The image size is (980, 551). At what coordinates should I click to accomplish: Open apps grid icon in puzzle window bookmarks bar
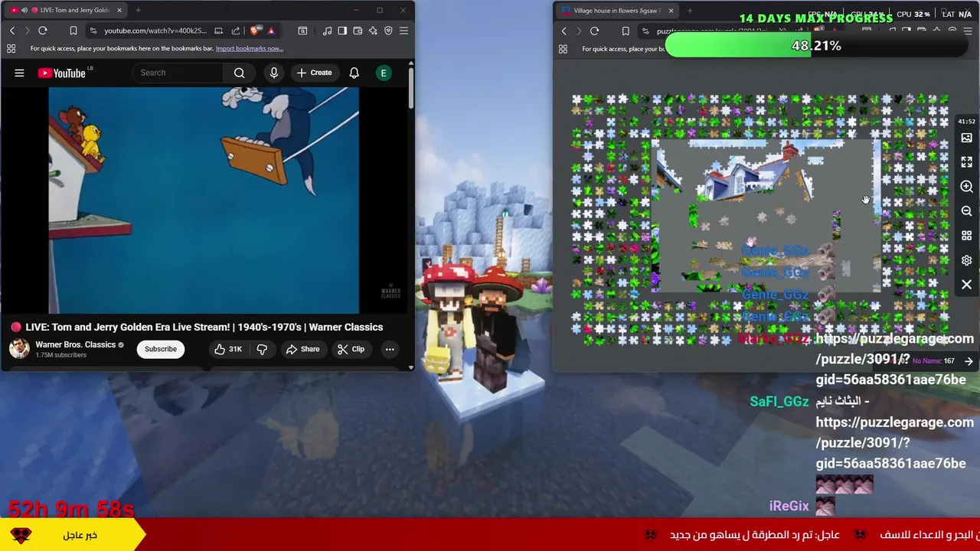(563, 48)
